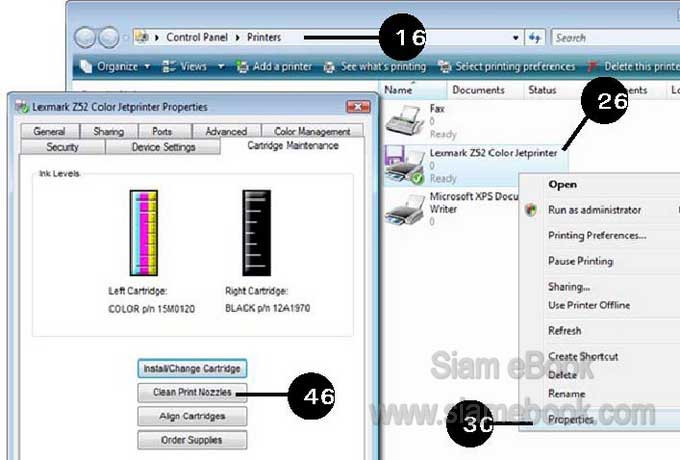Switch to the General tab
This screenshot has width=680, height=460.
[49, 131]
